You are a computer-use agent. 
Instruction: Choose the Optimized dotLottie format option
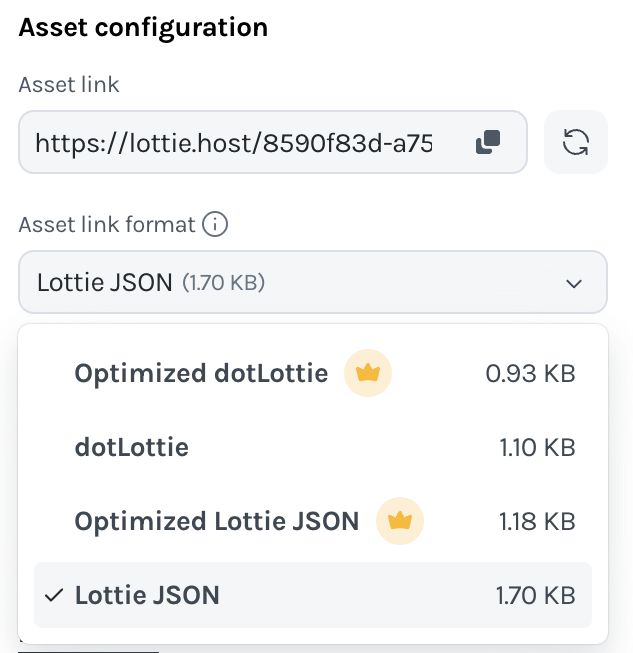(x=313, y=373)
